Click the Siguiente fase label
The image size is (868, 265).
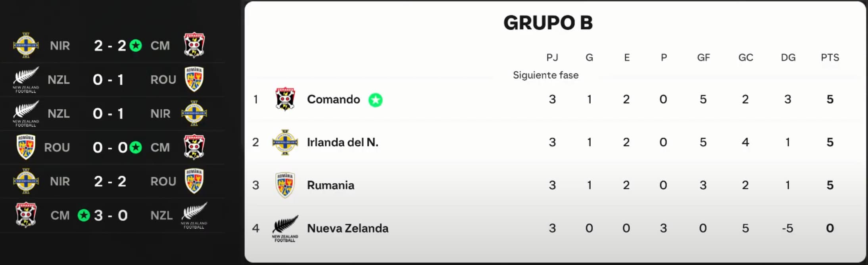(545, 75)
